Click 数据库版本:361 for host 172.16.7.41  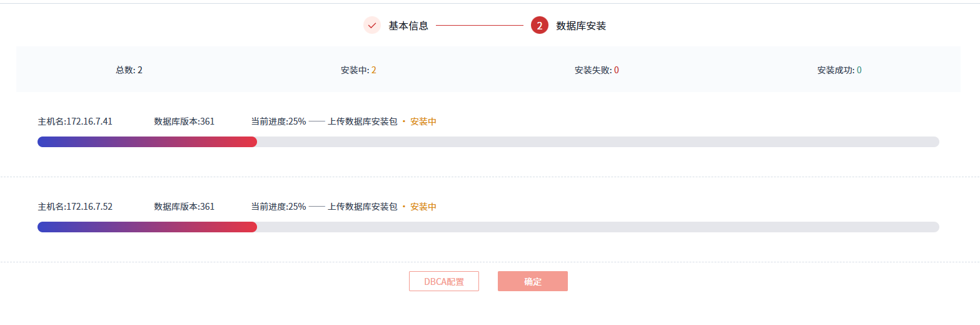coord(184,121)
